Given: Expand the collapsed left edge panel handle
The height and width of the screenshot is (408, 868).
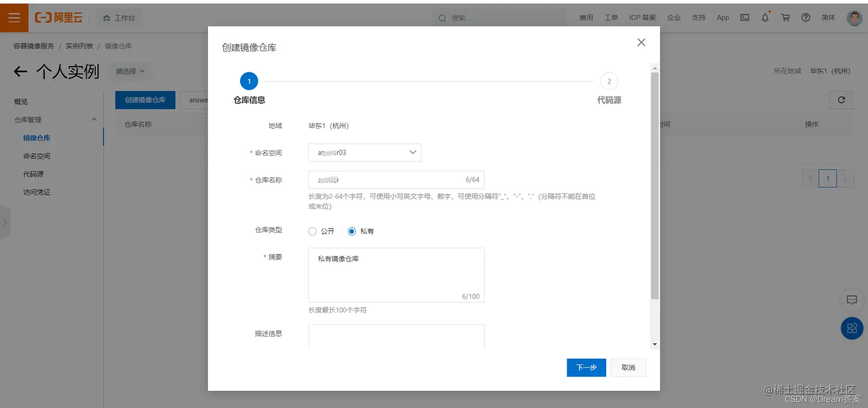Looking at the screenshot, I should pyautogui.click(x=5, y=221).
